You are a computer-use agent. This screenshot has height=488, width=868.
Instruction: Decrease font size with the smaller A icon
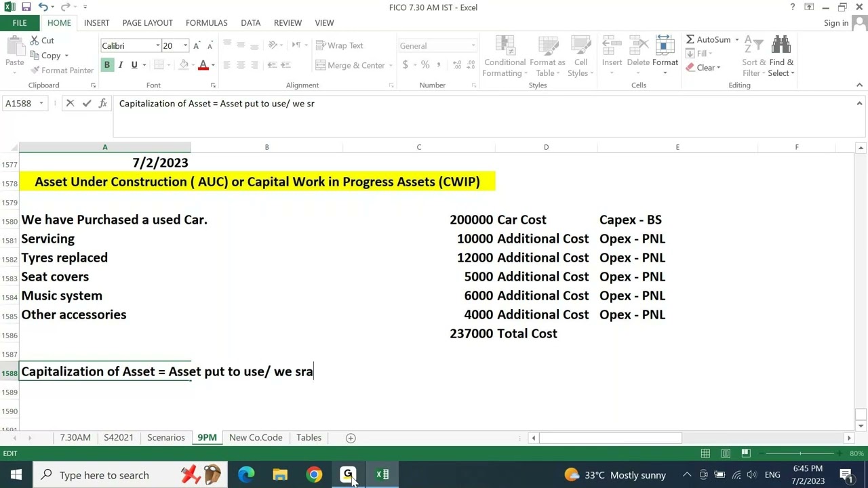[x=210, y=45]
